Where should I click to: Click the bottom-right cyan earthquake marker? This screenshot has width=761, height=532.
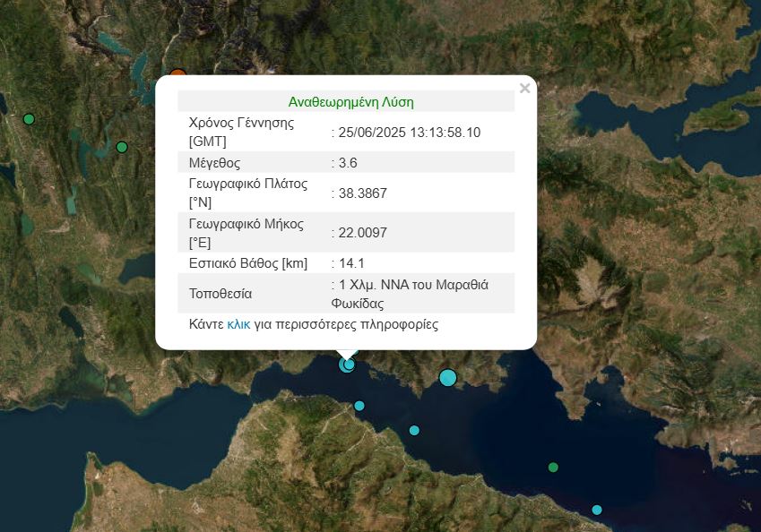597,510
